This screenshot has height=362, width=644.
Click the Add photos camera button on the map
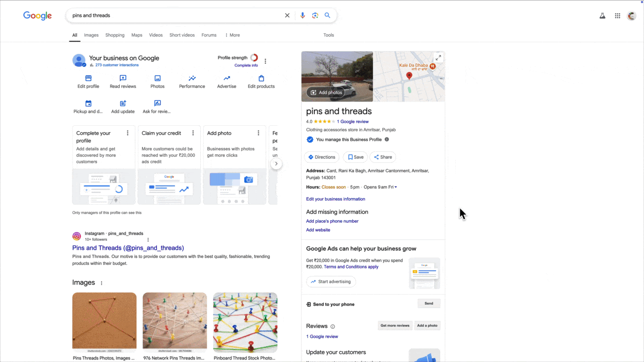[327, 92]
